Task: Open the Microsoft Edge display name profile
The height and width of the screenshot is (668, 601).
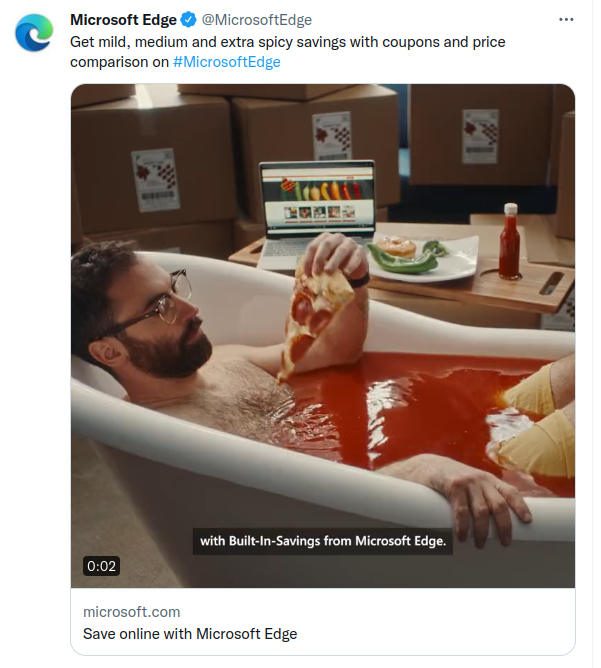Action: (x=123, y=20)
